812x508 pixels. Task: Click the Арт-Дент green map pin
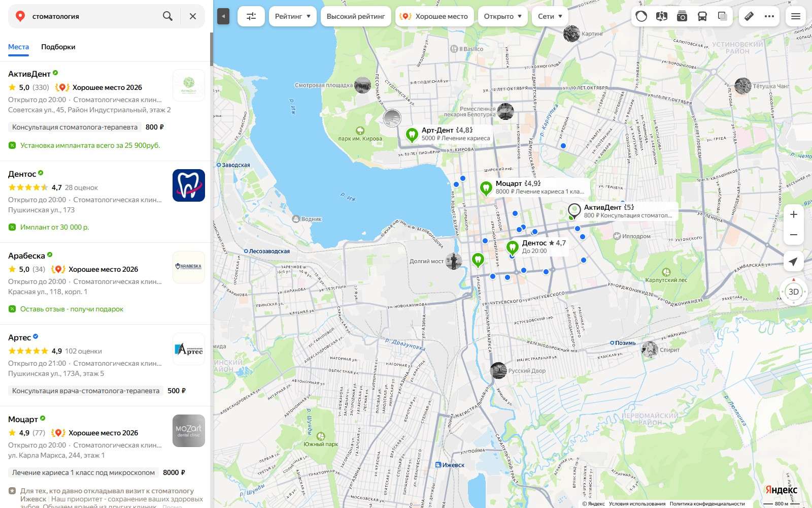[x=412, y=135]
